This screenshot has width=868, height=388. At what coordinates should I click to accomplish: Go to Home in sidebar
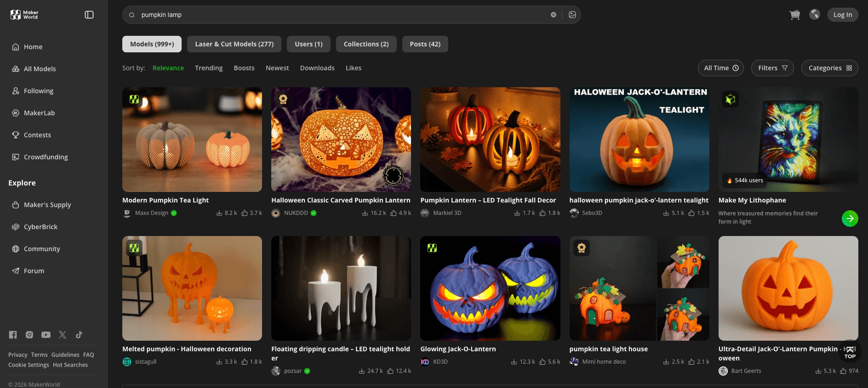coord(33,47)
